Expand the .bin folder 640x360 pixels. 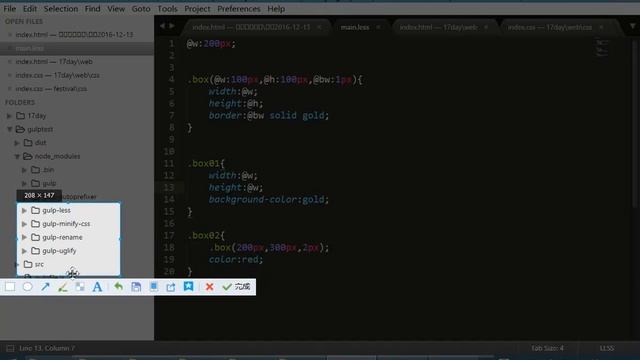coord(24,170)
